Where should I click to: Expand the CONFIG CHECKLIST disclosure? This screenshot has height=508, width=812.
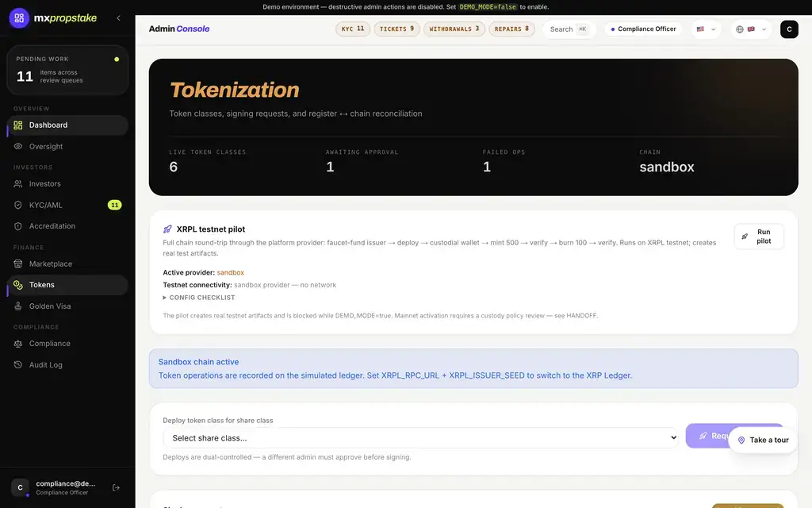click(x=199, y=298)
